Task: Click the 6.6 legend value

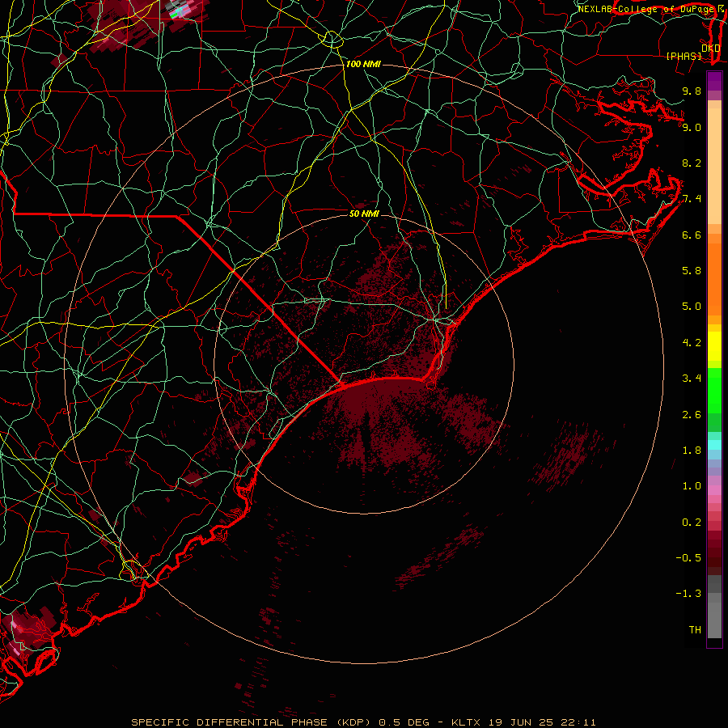Action: (692, 235)
